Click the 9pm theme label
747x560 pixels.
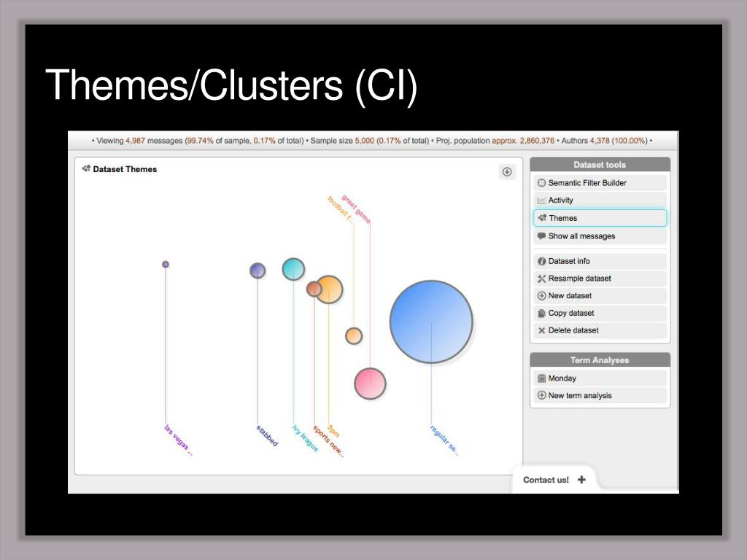pos(333,430)
